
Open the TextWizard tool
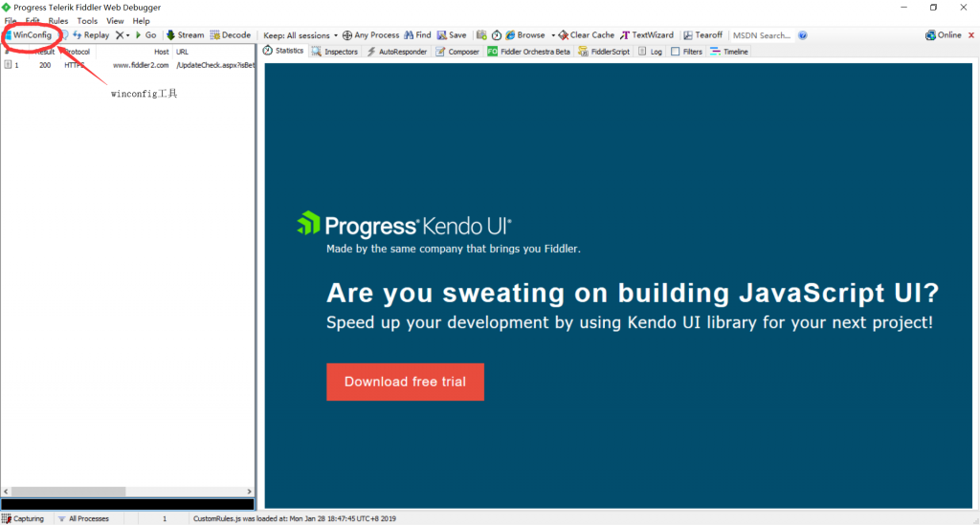[x=647, y=35]
